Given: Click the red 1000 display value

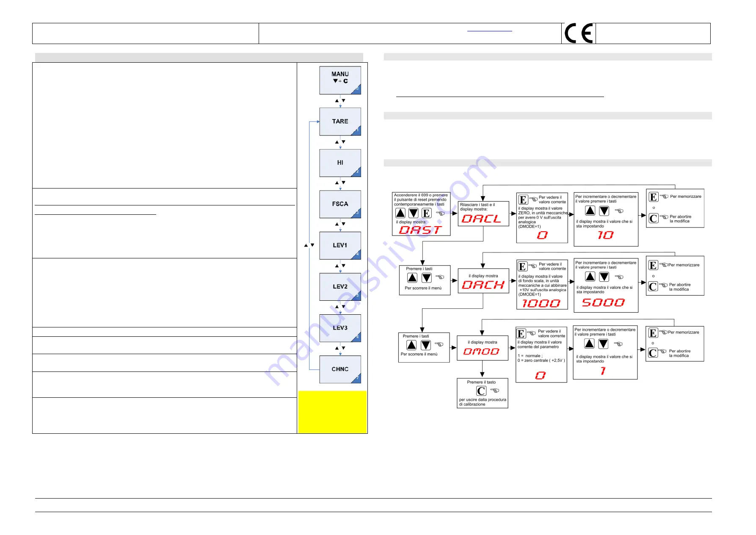Looking at the screenshot, I should (541, 303).
